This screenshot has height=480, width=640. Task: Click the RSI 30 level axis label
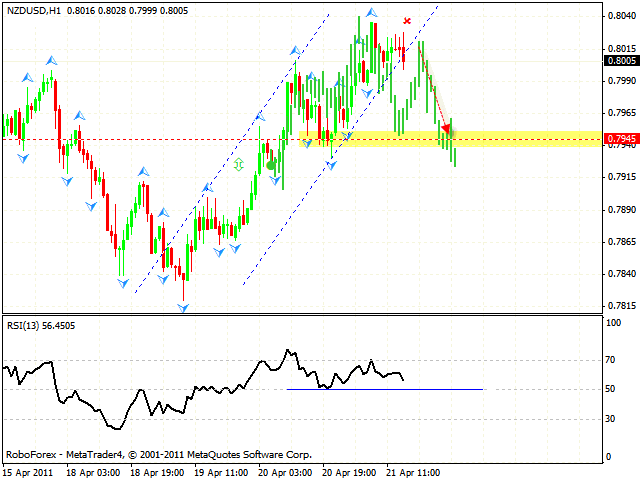click(x=612, y=419)
